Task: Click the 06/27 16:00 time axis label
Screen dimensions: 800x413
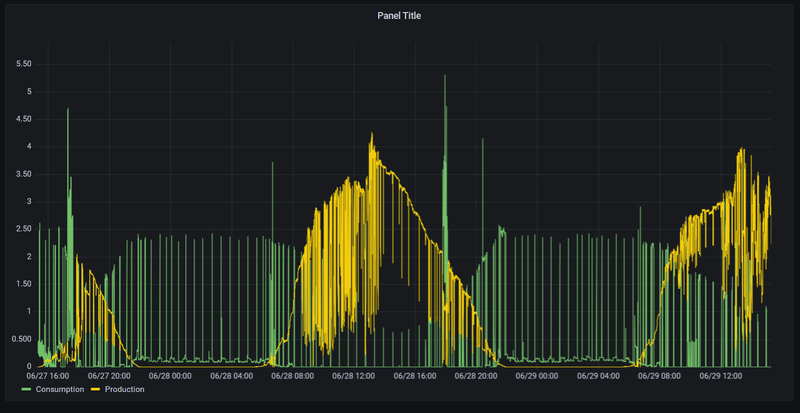Action: point(48,376)
